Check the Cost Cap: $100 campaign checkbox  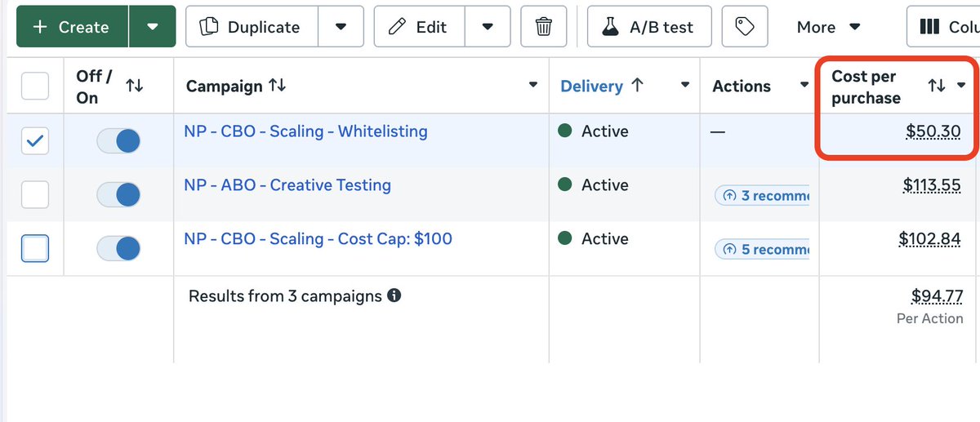pos(34,248)
